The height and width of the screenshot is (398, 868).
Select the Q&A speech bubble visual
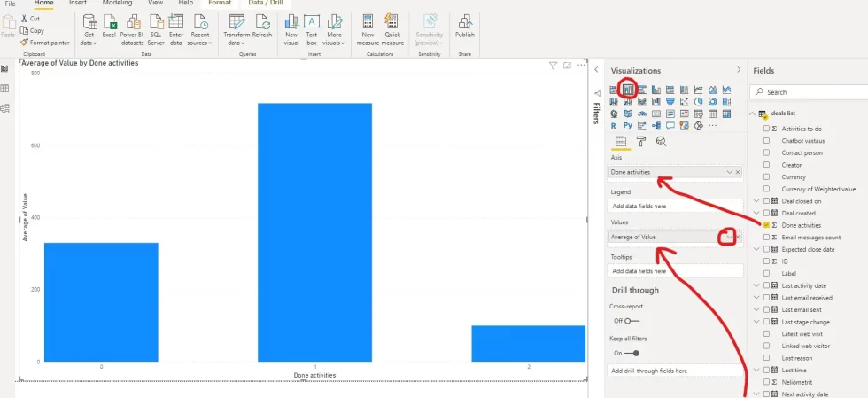670,125
